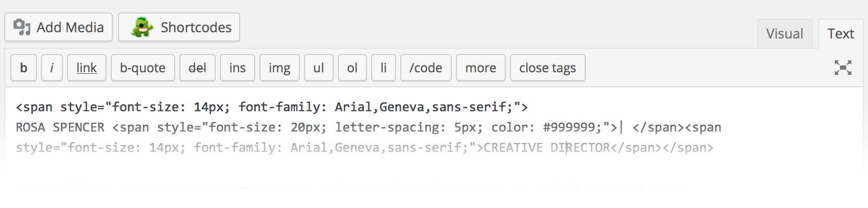The height and width of the screenshot is (208, 868).
Task: Switch to the Visual editor tab
Action: point(784,34)
